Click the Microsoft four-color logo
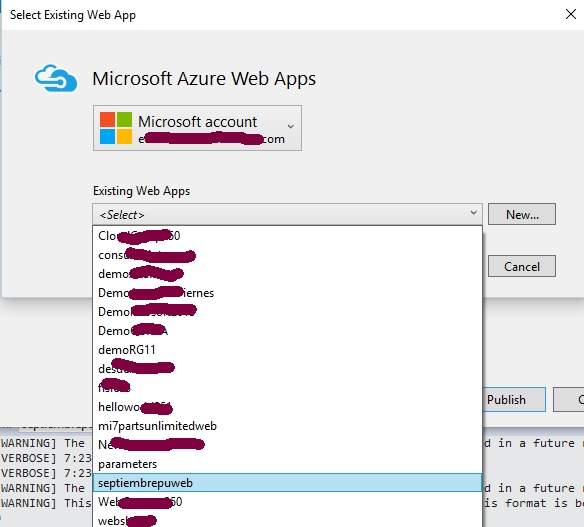Screen dimensions: 584x527 point(116,128)
